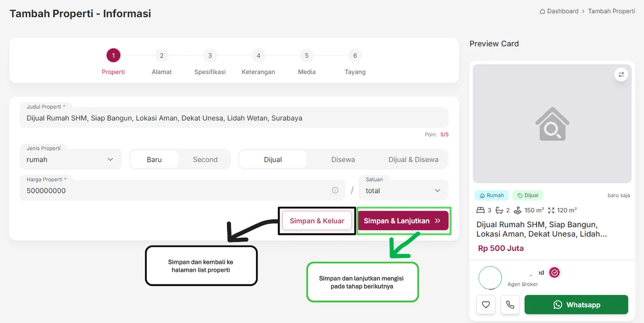Click the swap icon on preview image
Screen dimensions: 644x323
[621, 75]
